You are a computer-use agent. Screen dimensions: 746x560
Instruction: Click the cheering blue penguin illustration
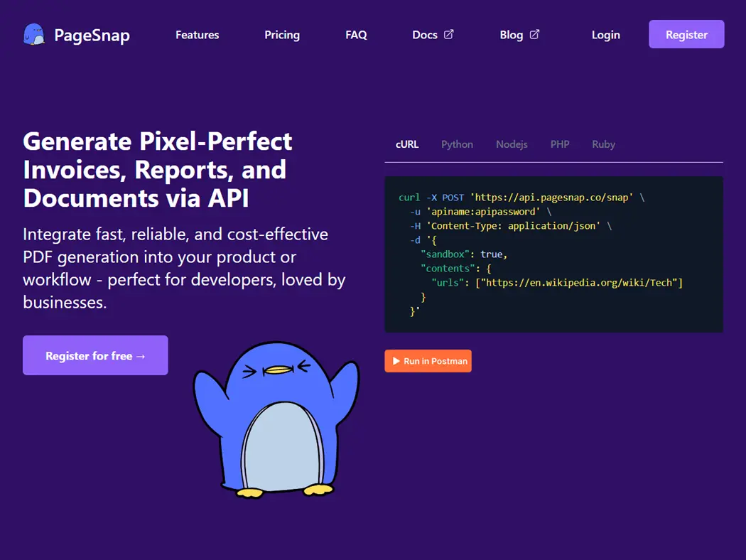click(x=276, y=419)
